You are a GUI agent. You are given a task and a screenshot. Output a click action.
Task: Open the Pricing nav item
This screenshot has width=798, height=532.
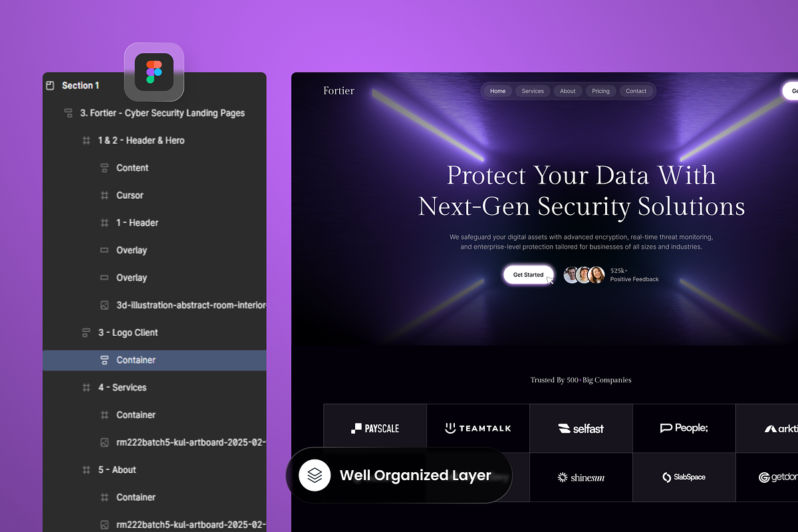pyautogui.click(x=600, y=91)
